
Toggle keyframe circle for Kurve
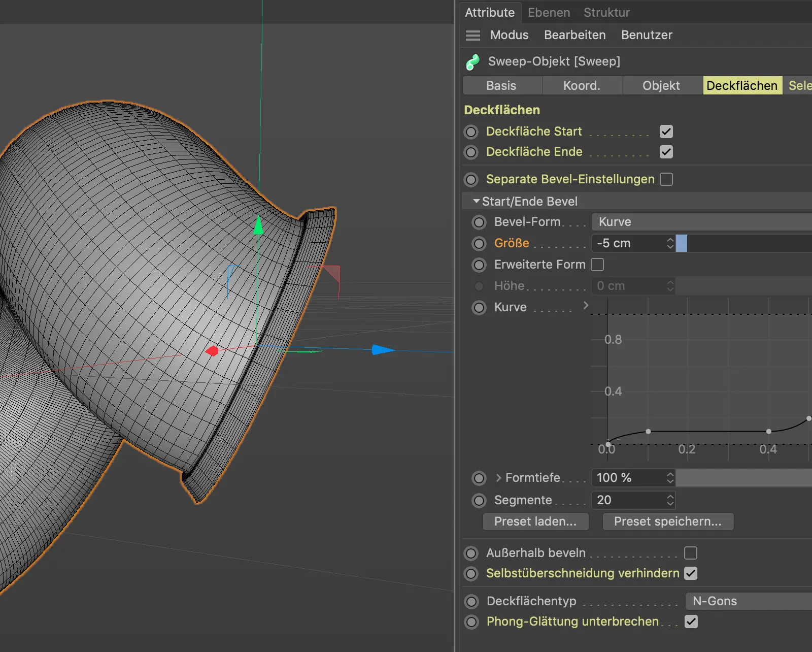479,308
